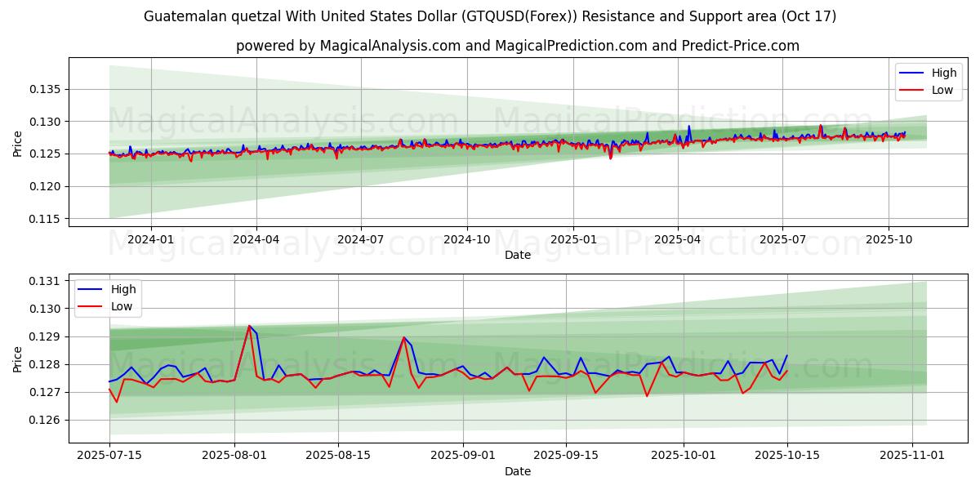This screenshot has height=490, width=980.
Task: Click the early-August price spike peak in bottom chart
Action: point(249,326)
